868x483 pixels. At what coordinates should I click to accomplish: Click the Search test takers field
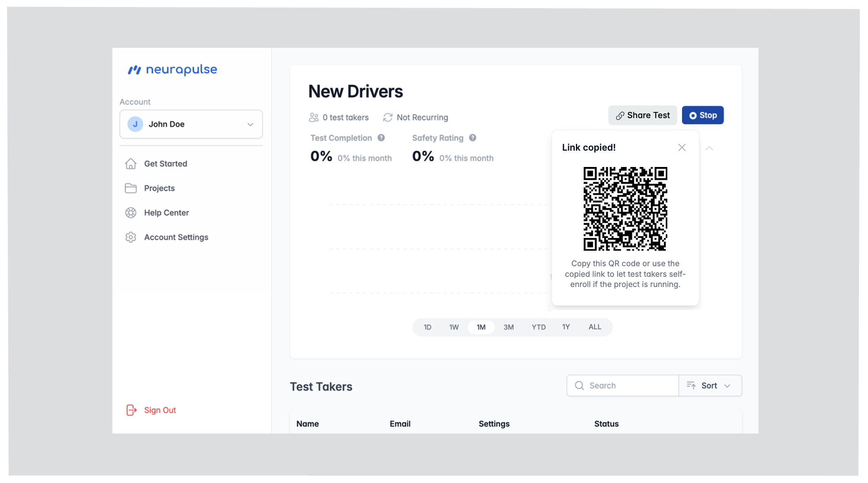tap(623, 385)
